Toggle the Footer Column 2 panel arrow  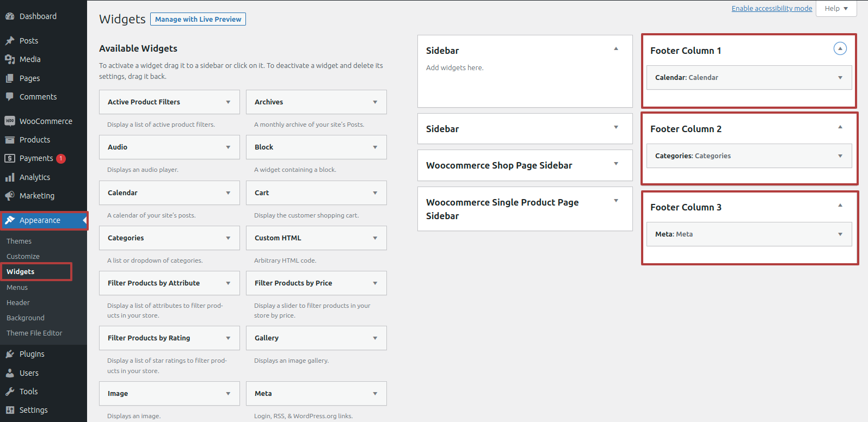pyautogui.click(x=840, y=127)
